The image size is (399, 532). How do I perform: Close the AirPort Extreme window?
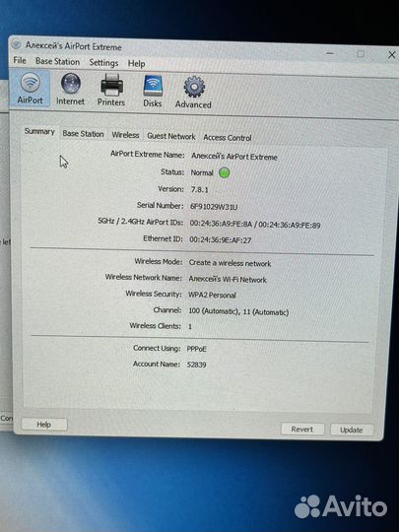tap(391, 54)
